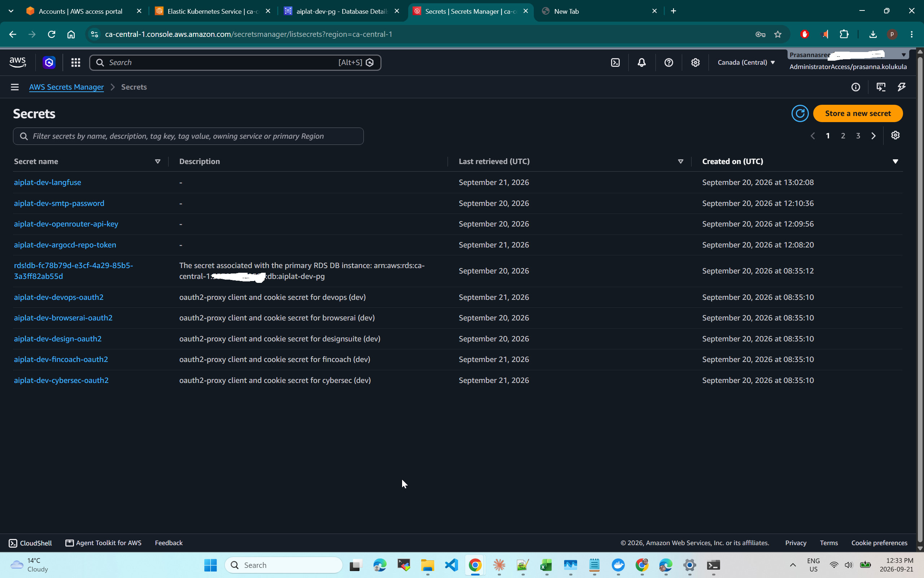
Task: Bookmark this page with the star icon
Action: tap(778, 34)
